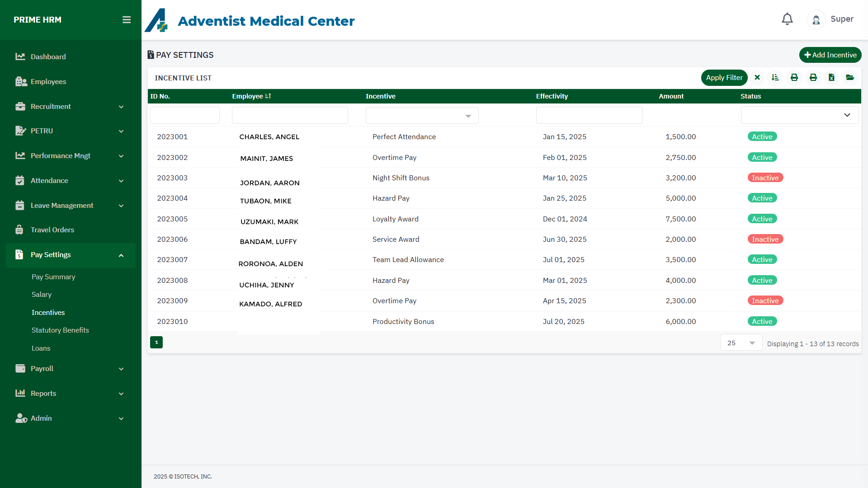This screenshot has width=868, height=488.
Task: Open the Statutory Benefits submenu item
Action: pyautogui.click(x=60, y=330)
